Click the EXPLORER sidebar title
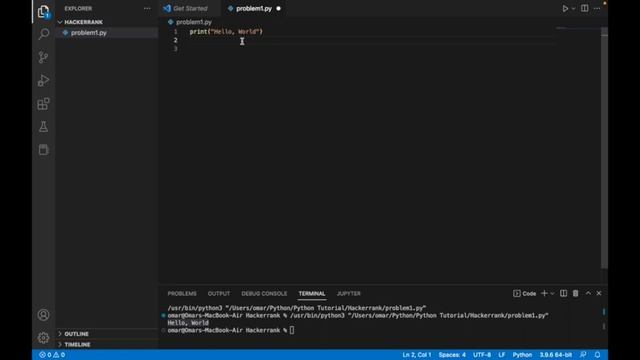This screenshot has width=640, height=360. click(78, 8)
